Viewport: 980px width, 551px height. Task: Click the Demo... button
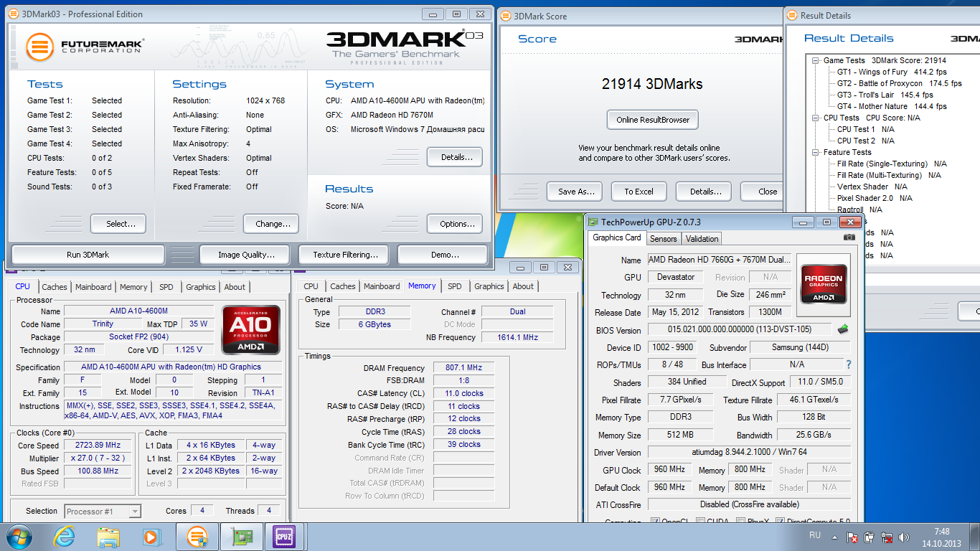point(443,255)
